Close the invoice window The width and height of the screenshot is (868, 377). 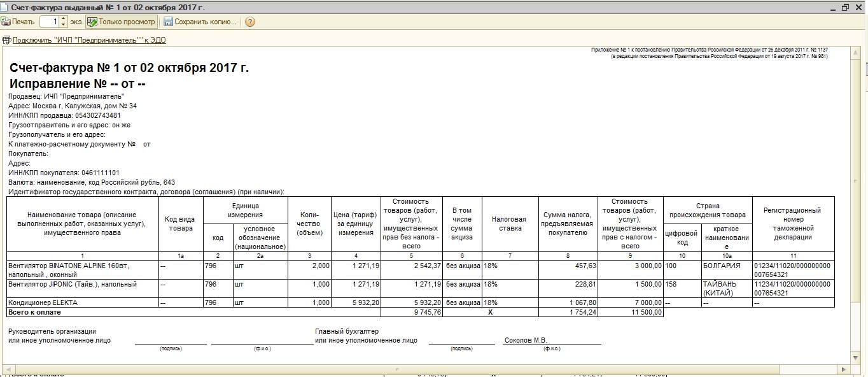pyautogui.click(x=859, y=7)
